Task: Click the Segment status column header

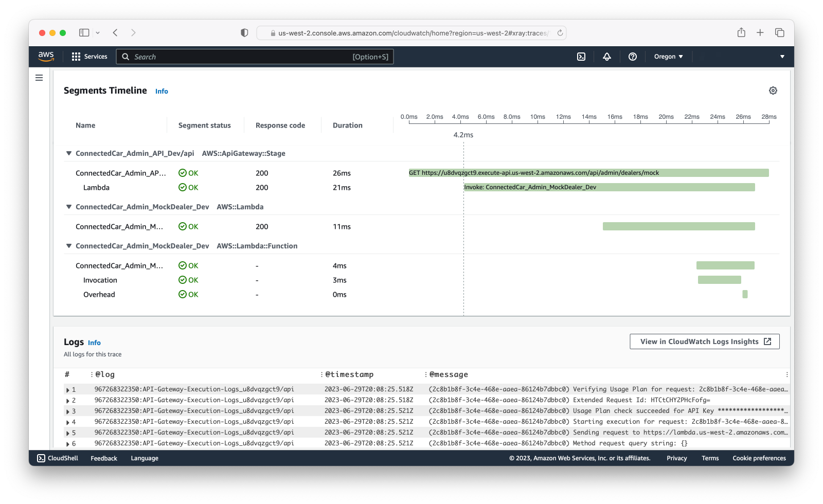Action: (205, 125)
